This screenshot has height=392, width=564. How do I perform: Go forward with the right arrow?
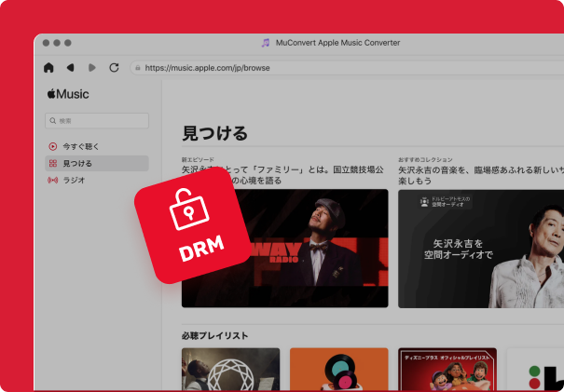tap(92, 68)
